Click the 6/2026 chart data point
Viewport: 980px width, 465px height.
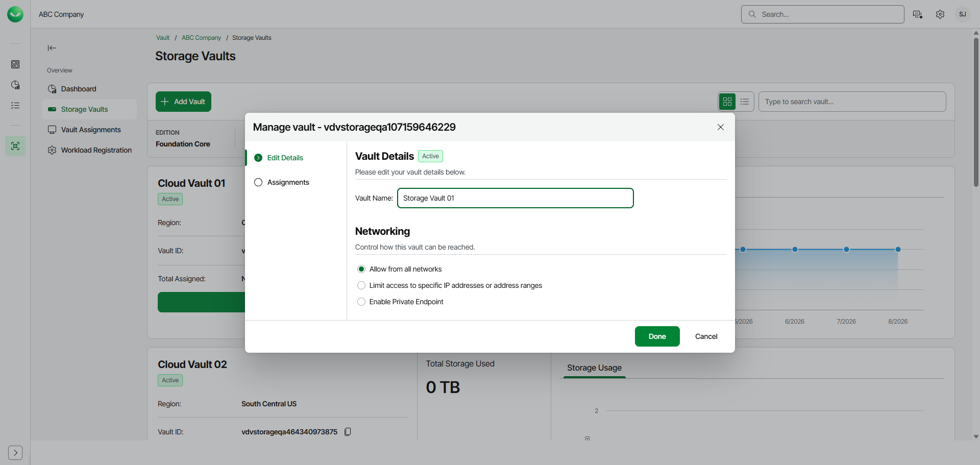[x=795, y=250]
